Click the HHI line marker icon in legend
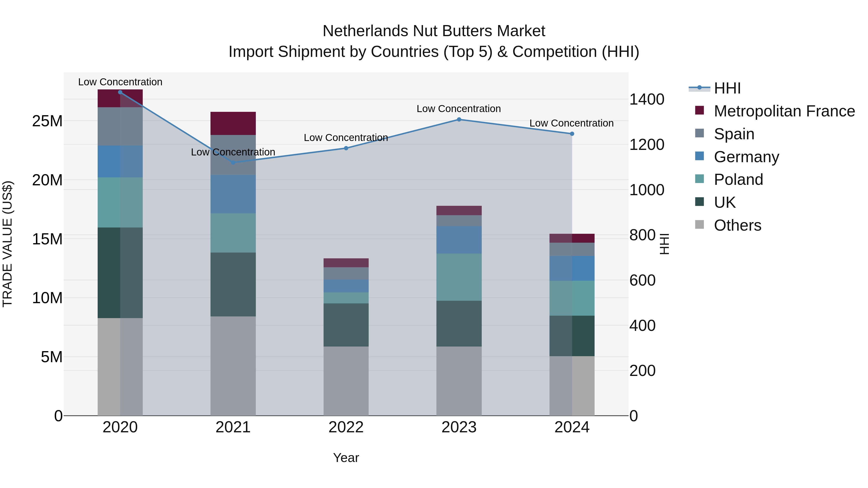The height and width of the screenshot is (488, 868). [699, 87]
